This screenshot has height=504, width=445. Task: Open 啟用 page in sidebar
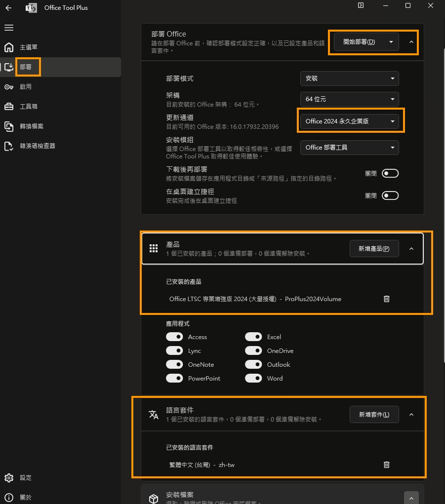point(60,87)
